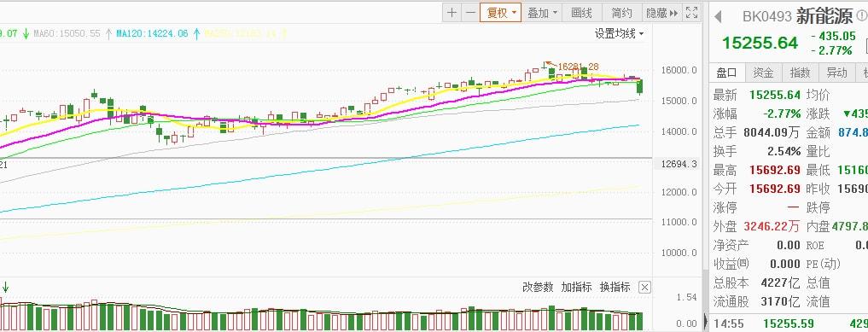Image resolution: width=868 pixels, height=332 pixels.
Task: Click the 16281.28 high-price marker
Action: (578, 67)
